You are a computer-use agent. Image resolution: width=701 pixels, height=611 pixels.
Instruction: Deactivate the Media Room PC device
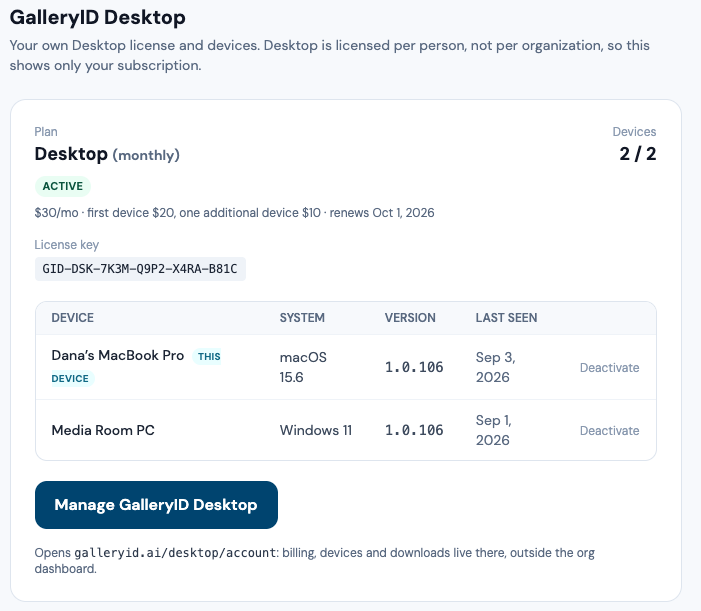coord(609,430)
